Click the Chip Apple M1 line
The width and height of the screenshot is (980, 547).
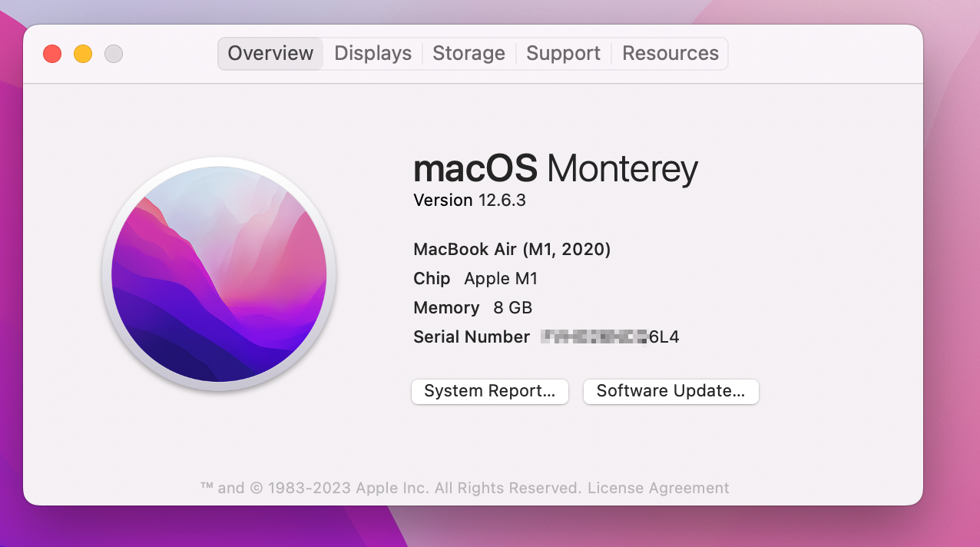[x=475, y=279]
